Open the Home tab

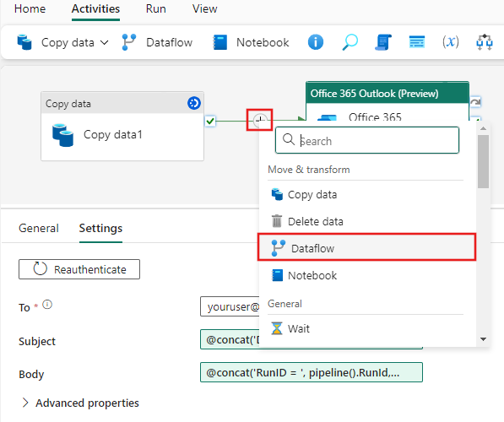pyautogui.click(x=30, y=8)
